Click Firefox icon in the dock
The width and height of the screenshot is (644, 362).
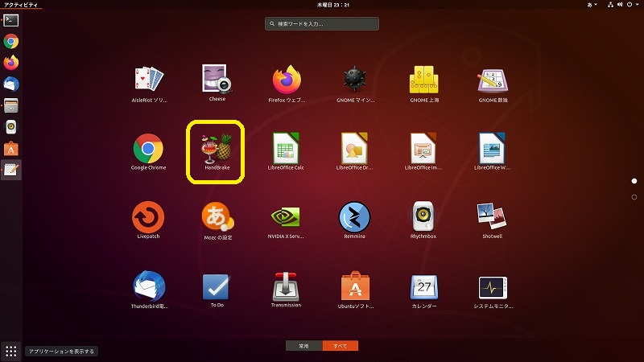coord(11,63)
